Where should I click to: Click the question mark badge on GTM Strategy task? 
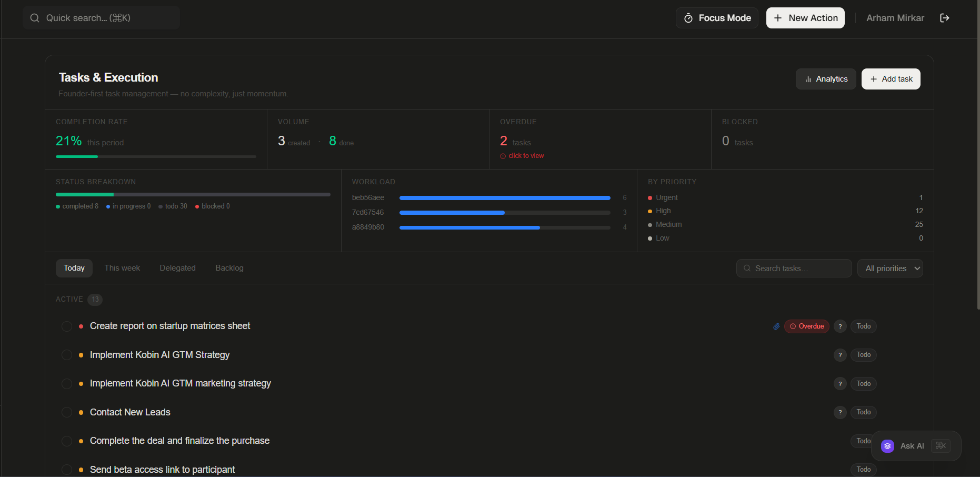pos(840,355)
